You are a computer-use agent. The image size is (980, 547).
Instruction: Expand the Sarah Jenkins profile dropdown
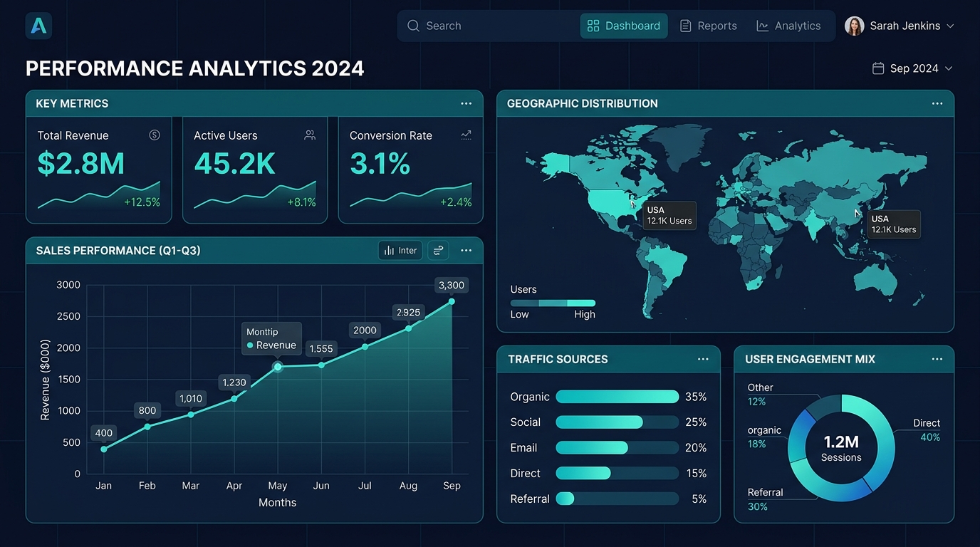(949, 26)
